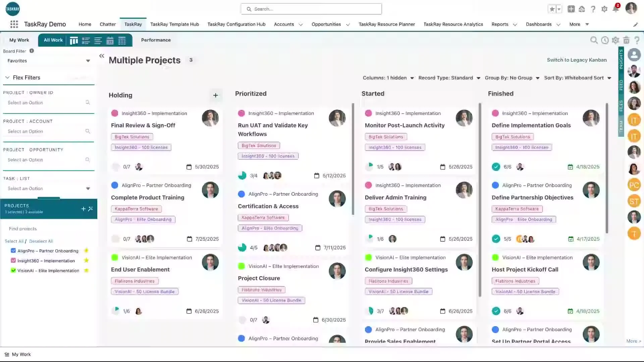
Task: Open Trailhead Salesforce guidance icon
Action: coord(582,9)
